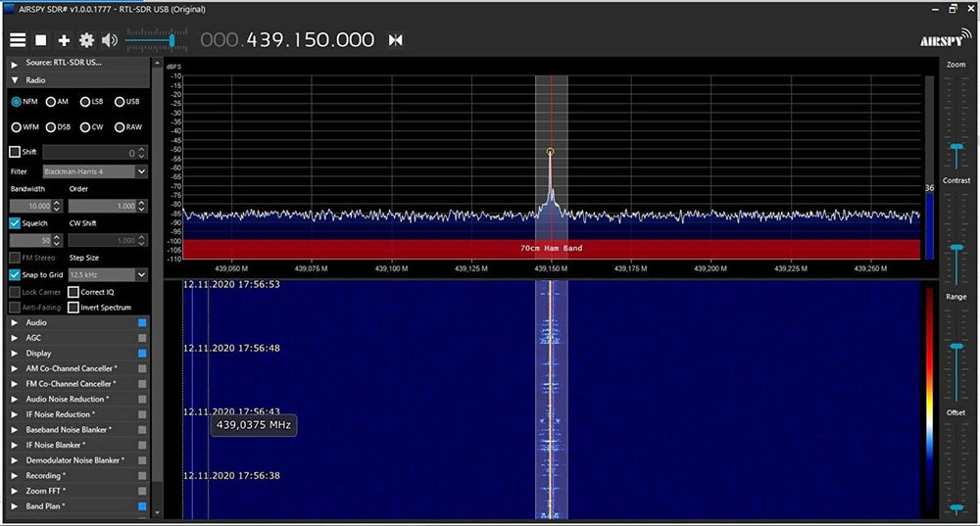Collapse the Radio panel
The image size is (980, 526).
15,80
